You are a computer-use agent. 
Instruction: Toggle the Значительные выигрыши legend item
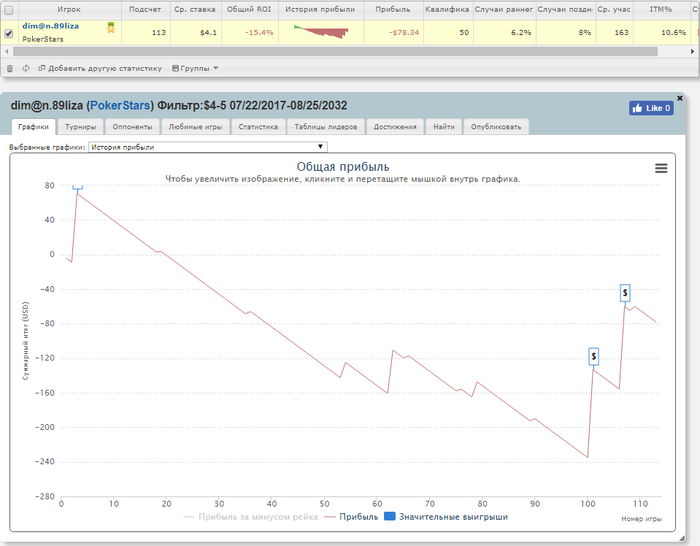(x=446, y=517)
